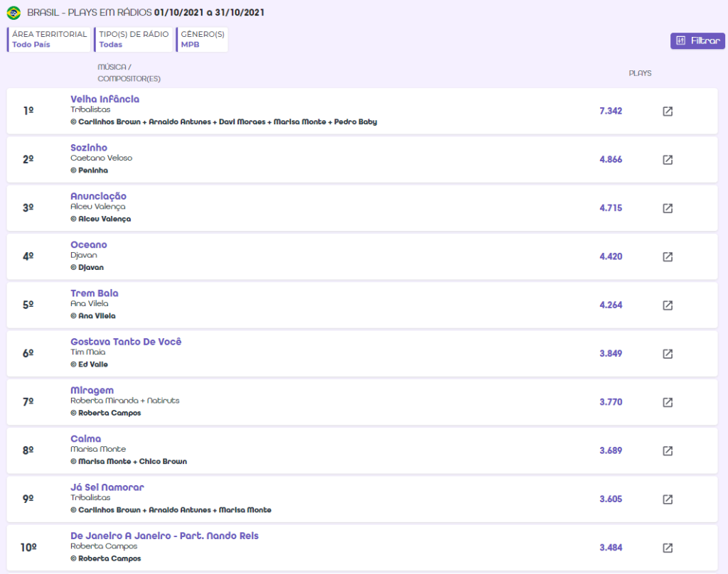Click the open icon for Já Sei Namorar
The height and width of the screenshot is (574, 728).
click(x=668, y=499)
